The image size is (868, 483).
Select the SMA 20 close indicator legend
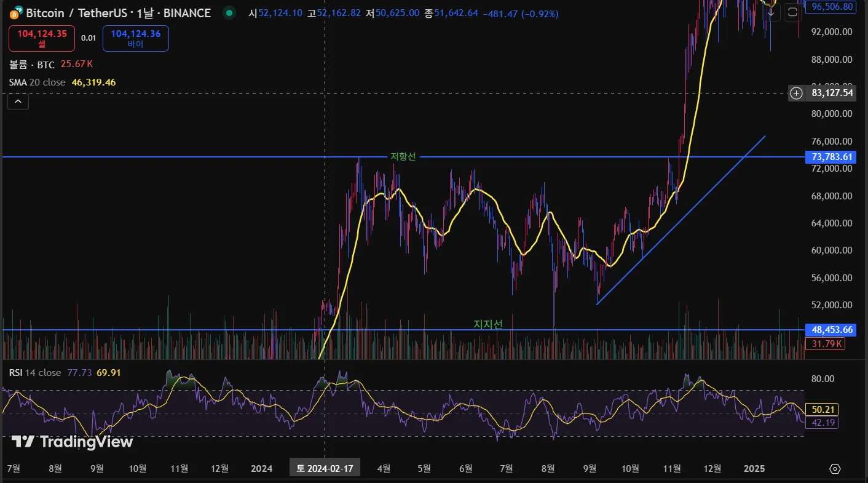37,82
